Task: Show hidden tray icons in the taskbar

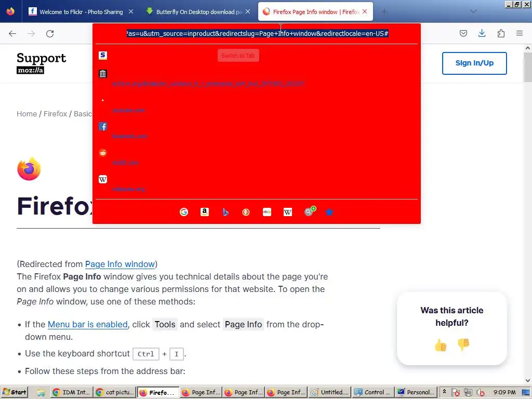Action: 444,392
